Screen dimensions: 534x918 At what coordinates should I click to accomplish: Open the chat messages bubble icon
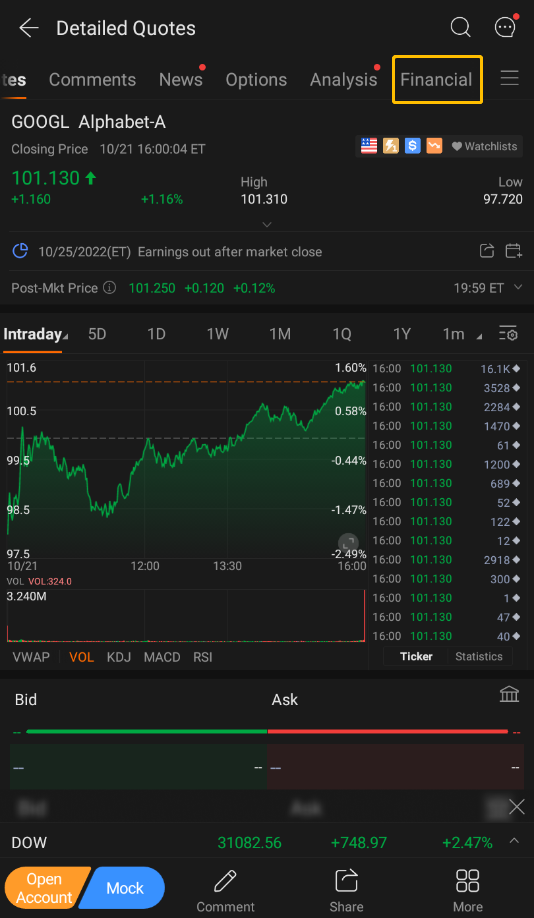[x=505, y=27]
